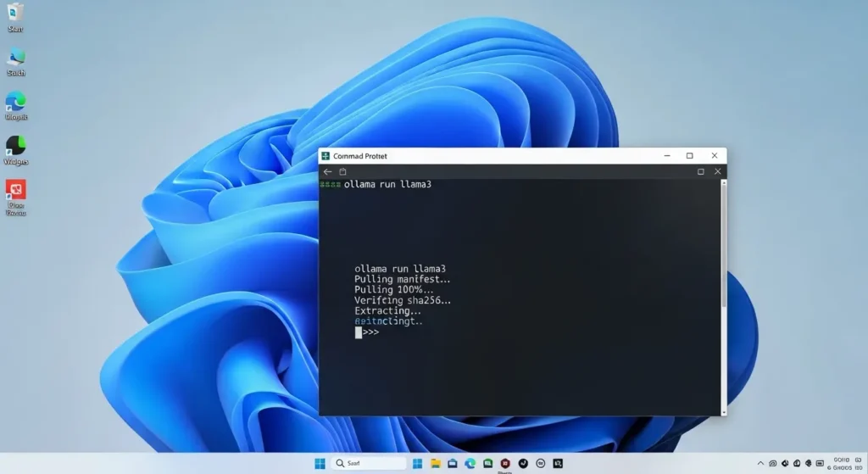Click the taskbar search box
The image size is (868, 474).
pos(369,464)
